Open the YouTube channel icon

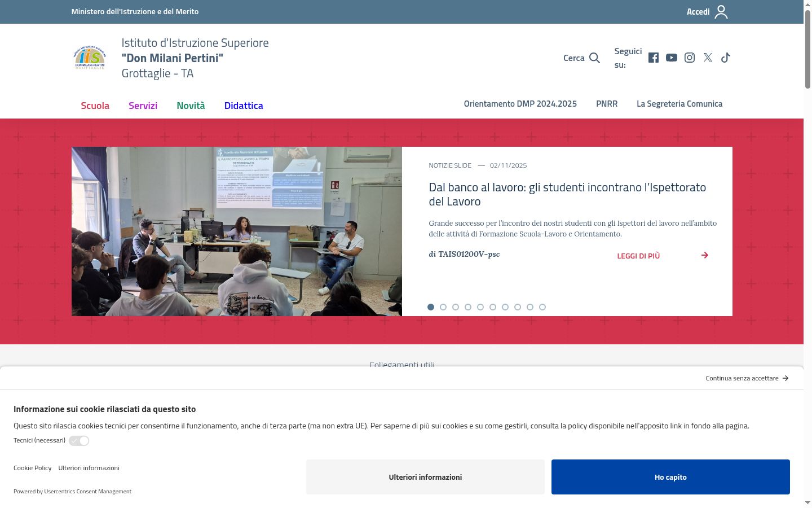(x=672, y=58)
